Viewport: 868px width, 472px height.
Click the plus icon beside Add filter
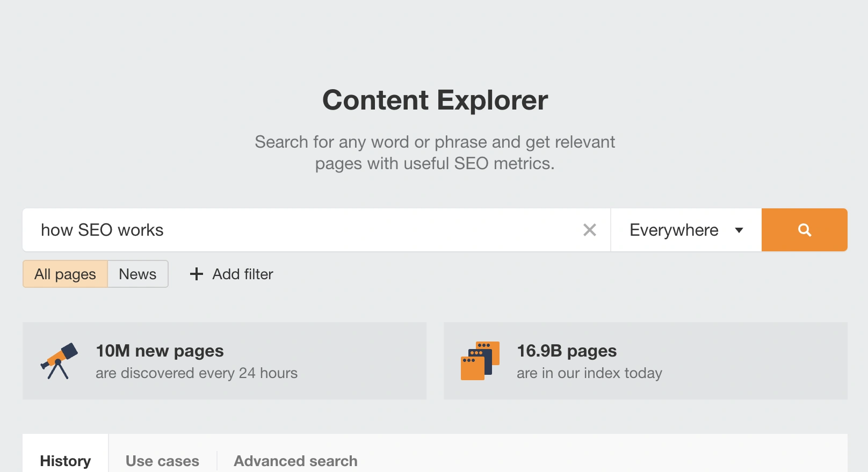pos(197,274)
